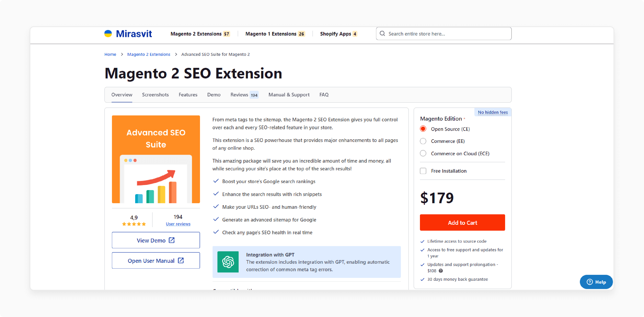Click 'Enhance the search results with rich snippets'
Viewport: 644px width, 317px height.
pos(272,194)
